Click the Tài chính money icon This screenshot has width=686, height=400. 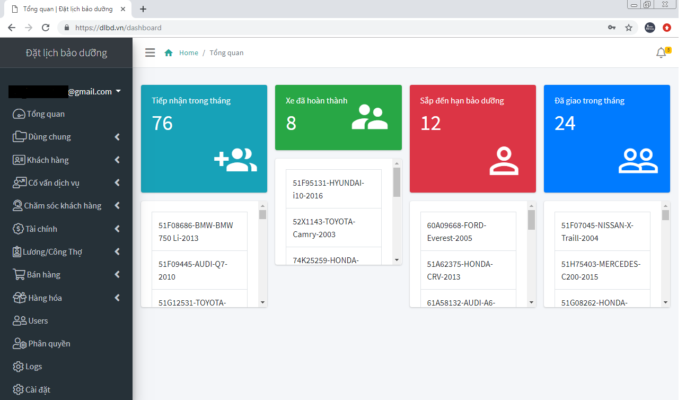coord(18,229)
